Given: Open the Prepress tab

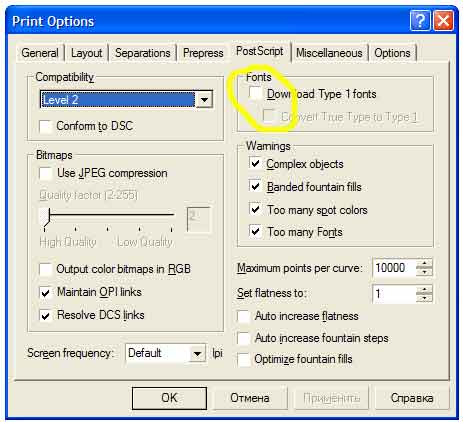Looking at the screenshot, I should 203,53.
